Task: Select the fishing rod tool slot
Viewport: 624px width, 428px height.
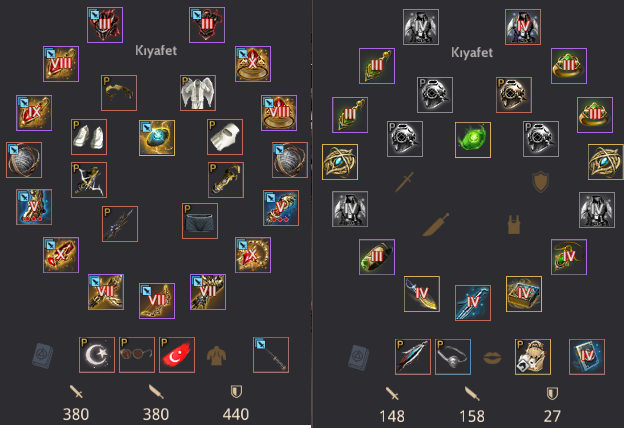Action: [271, 355]
